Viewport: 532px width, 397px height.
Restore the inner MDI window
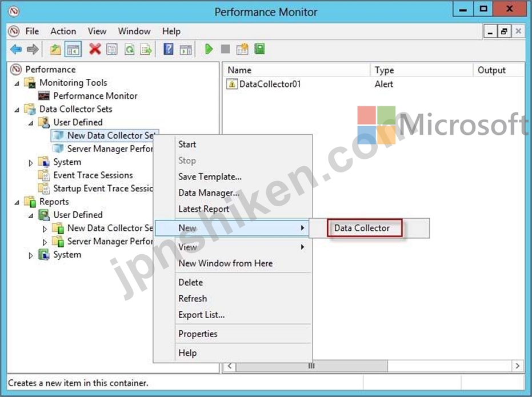(504, 31)
